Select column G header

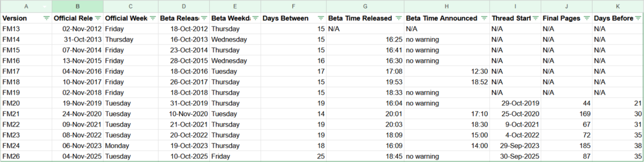(365, 7)
